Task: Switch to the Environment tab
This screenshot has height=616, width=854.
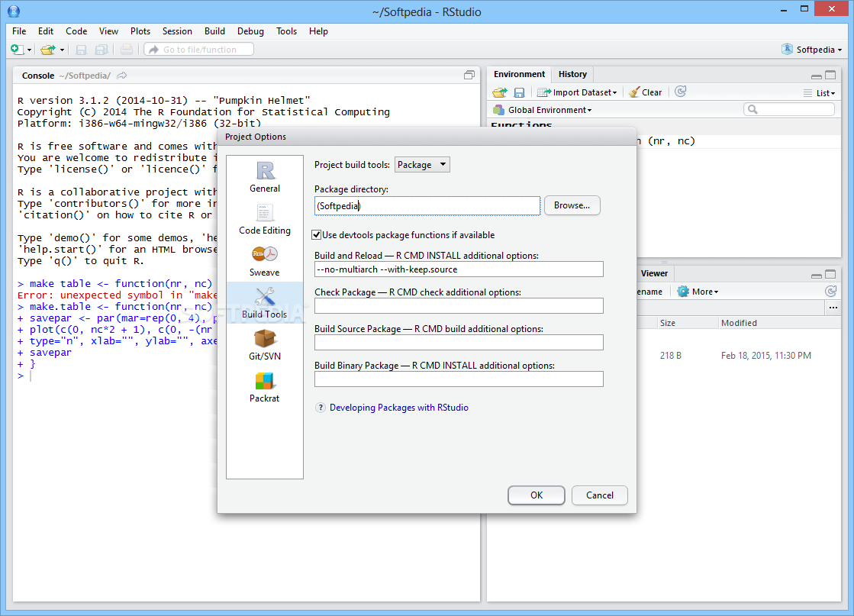Action: [x=519, y=74]
